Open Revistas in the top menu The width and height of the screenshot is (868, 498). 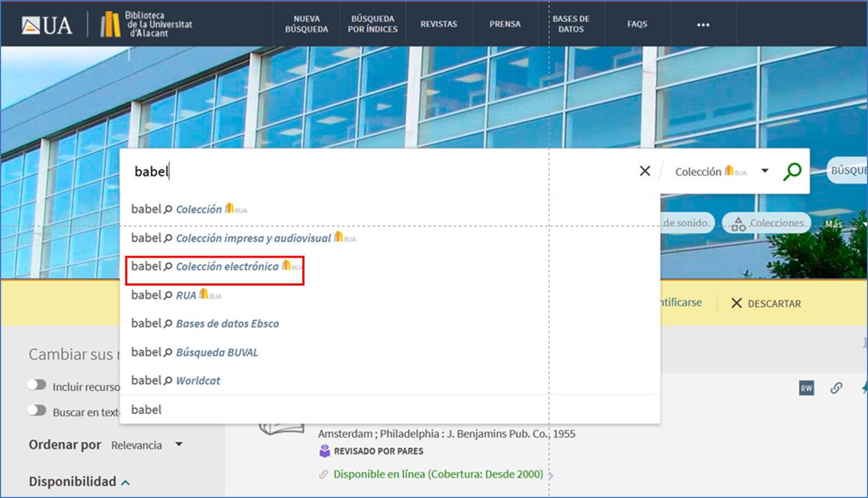438,25
